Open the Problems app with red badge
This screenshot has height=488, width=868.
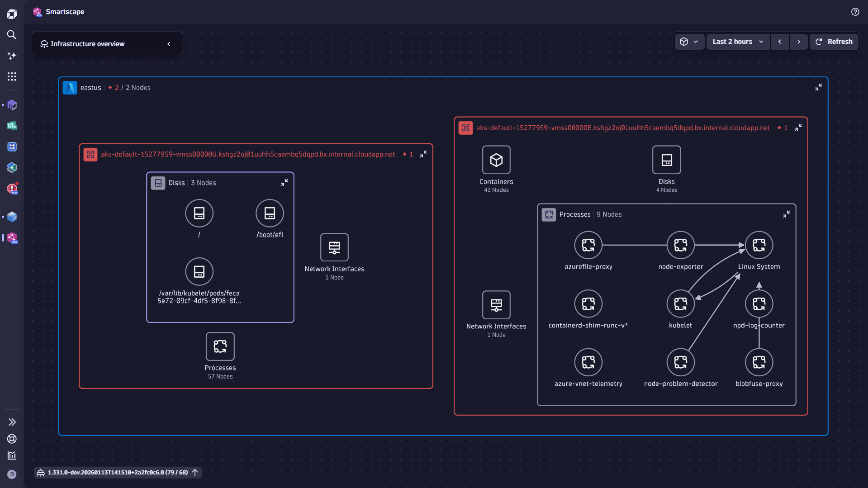coord(12,189)
